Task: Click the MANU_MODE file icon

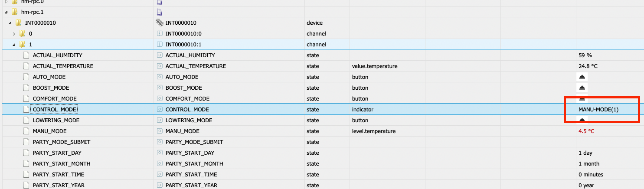Action: click(26, 131)
